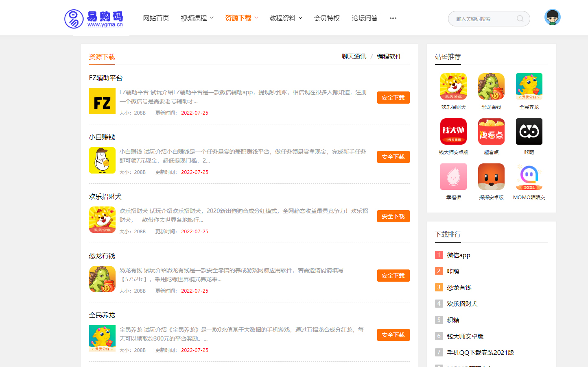Screen dimensions: 588x367
Task: Go to 会员特权 menu item
Action: [x=327, y=18]
